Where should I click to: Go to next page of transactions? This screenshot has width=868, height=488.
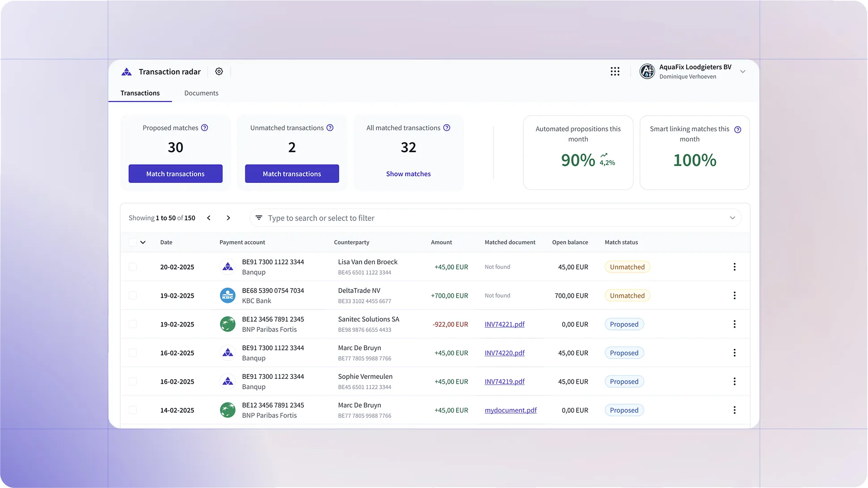228,218
